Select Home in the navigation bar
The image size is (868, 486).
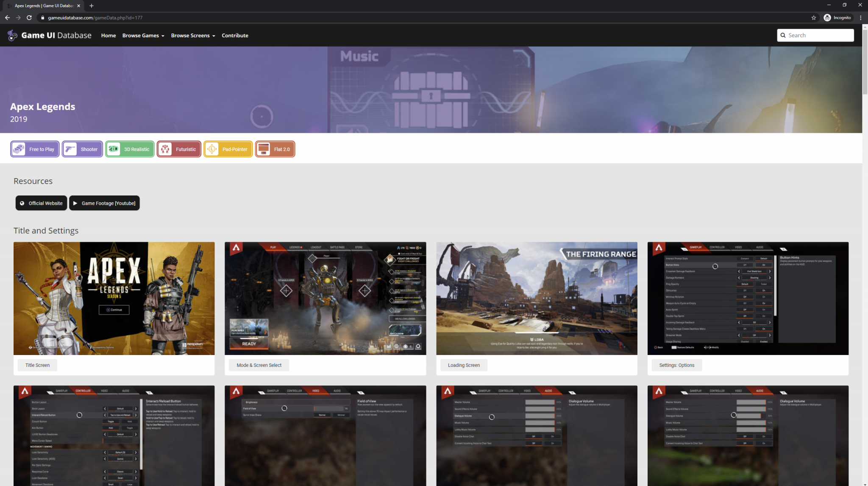(x=108, y=35)
